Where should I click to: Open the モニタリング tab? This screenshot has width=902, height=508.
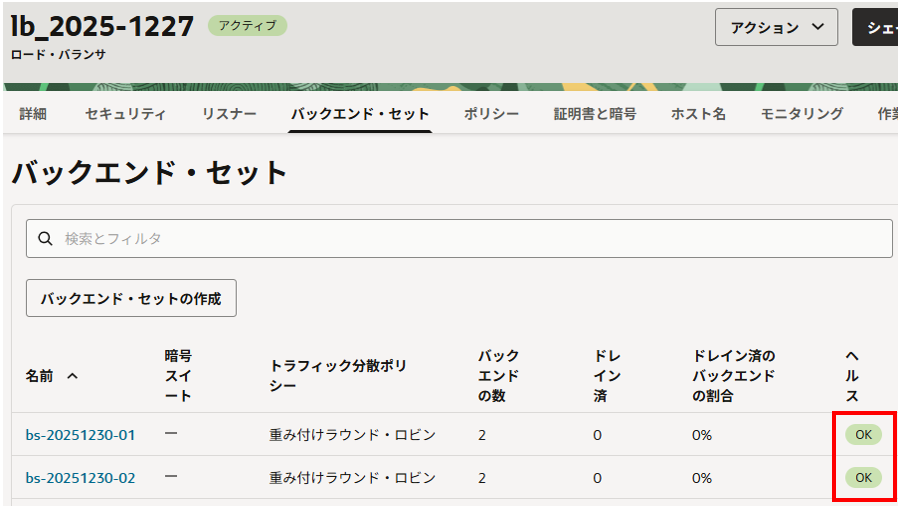801,114
